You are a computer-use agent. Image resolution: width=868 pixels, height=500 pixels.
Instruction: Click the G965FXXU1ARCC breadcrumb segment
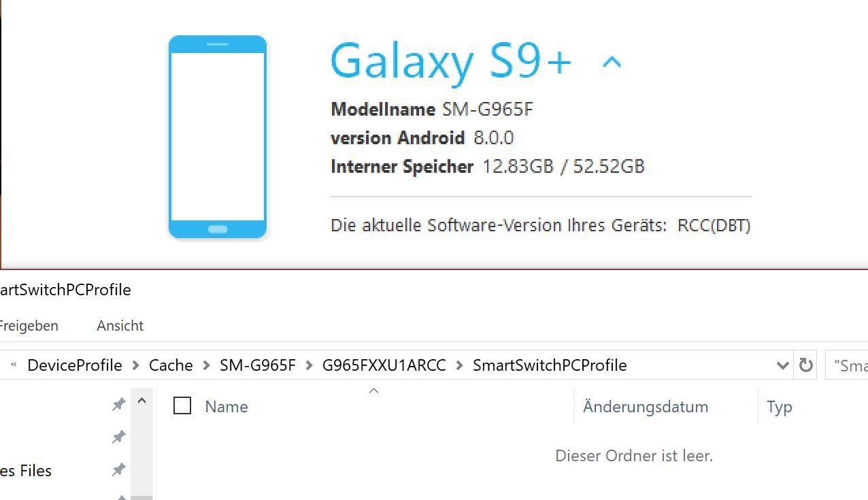(384, 365)
